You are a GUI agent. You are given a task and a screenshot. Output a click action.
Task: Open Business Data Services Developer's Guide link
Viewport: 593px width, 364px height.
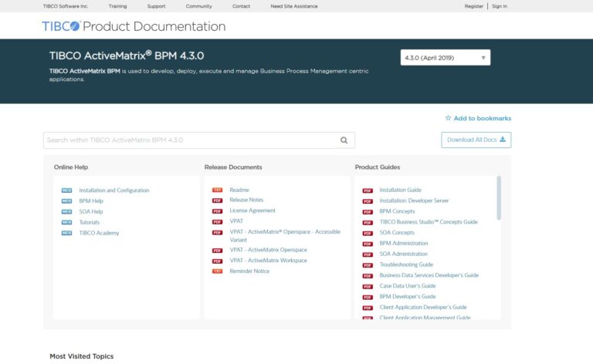click(x=429, y=275)
